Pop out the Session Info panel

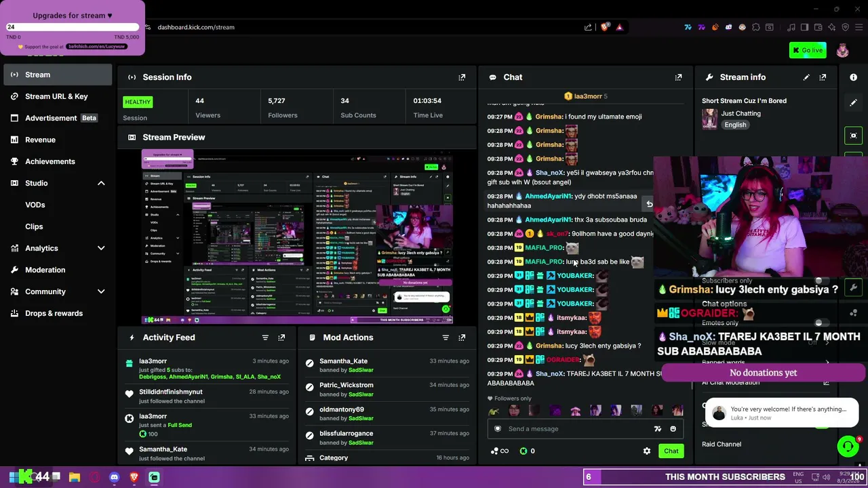pyautogui.click(x=462, y=77)
